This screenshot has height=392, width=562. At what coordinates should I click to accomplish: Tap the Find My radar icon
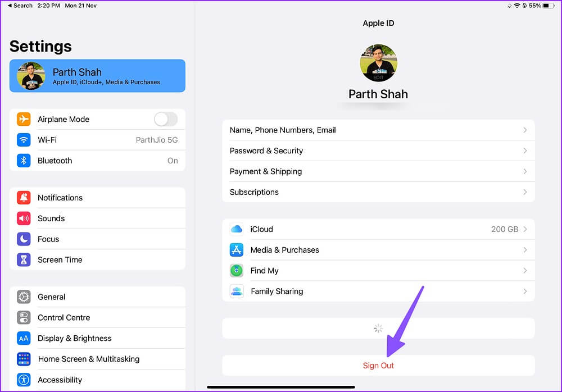(237, 271)
